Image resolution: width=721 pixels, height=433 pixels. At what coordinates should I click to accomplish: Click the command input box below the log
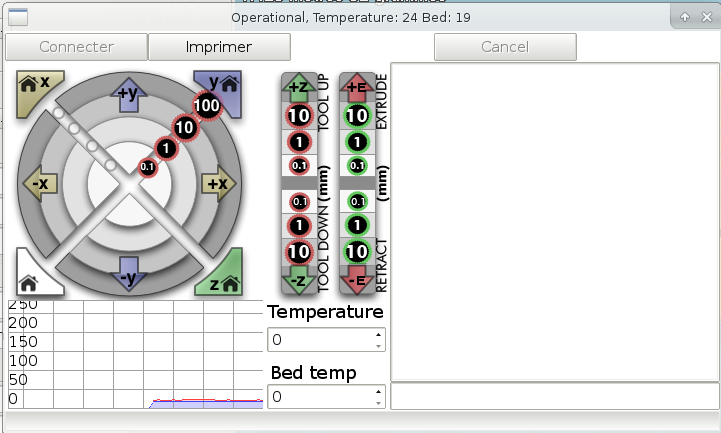tap(555, 396)
